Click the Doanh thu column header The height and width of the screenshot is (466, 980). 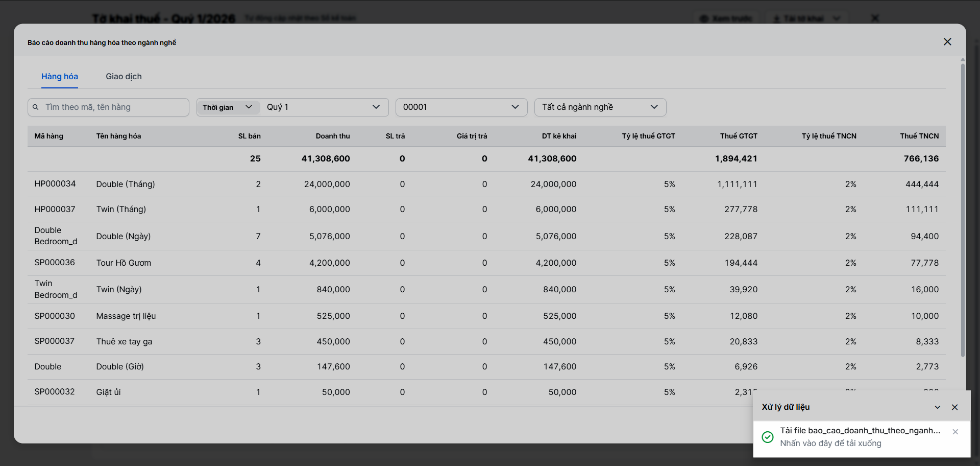[x=333, y=136]
